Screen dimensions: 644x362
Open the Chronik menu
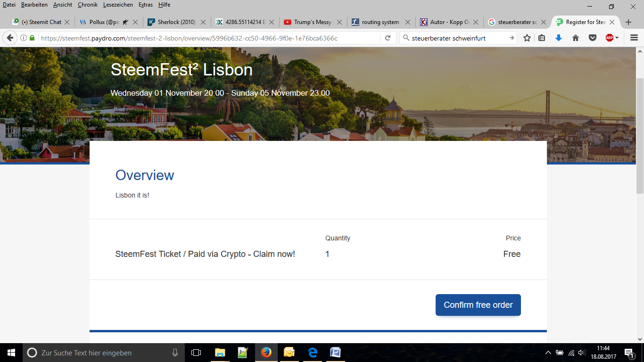[88, 5]
